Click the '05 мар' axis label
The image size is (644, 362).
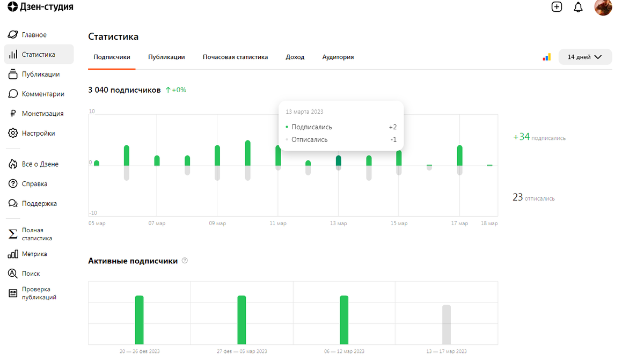[97, 223]
